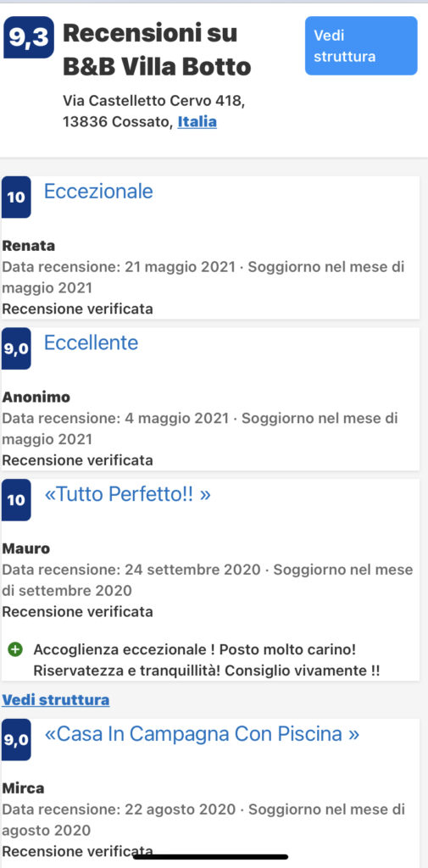Click the green plus icon in Mauro's review
The image size is (428, 868).
(x=16, y=648)
